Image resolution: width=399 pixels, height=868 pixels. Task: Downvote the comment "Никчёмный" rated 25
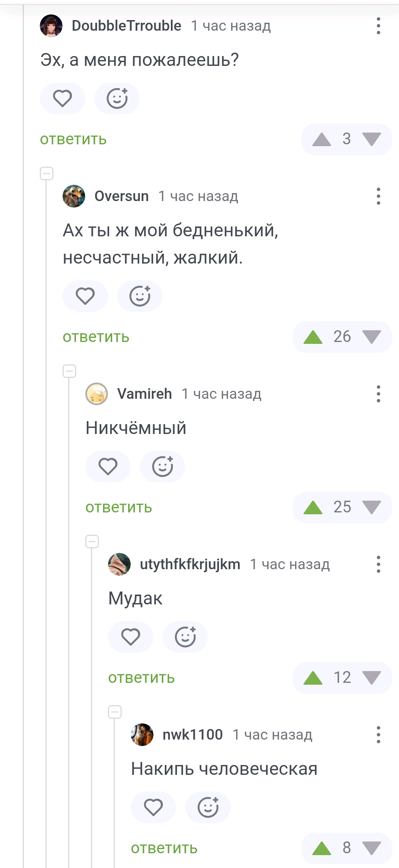[371, 507]
